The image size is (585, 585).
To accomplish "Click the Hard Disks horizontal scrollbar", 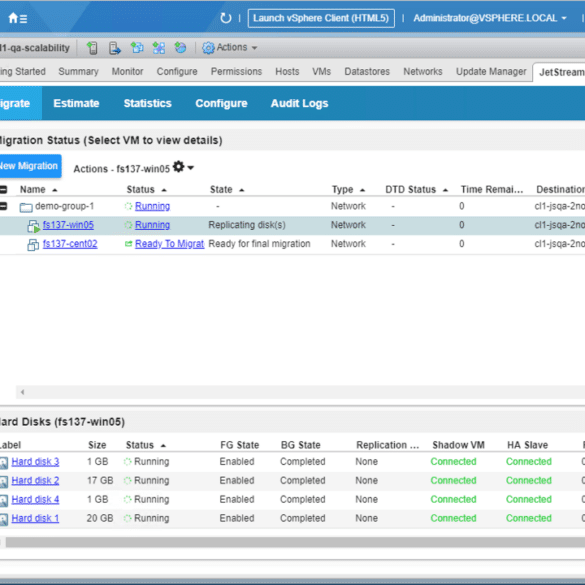I will click(x=295, y=542).
